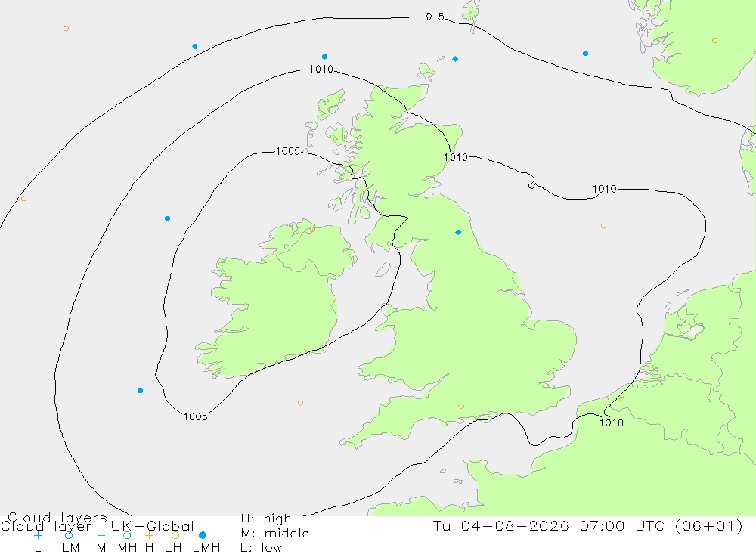Select the LMH marker southwest of Ireland
Screen dimensions: 756x554
[141, 391]
